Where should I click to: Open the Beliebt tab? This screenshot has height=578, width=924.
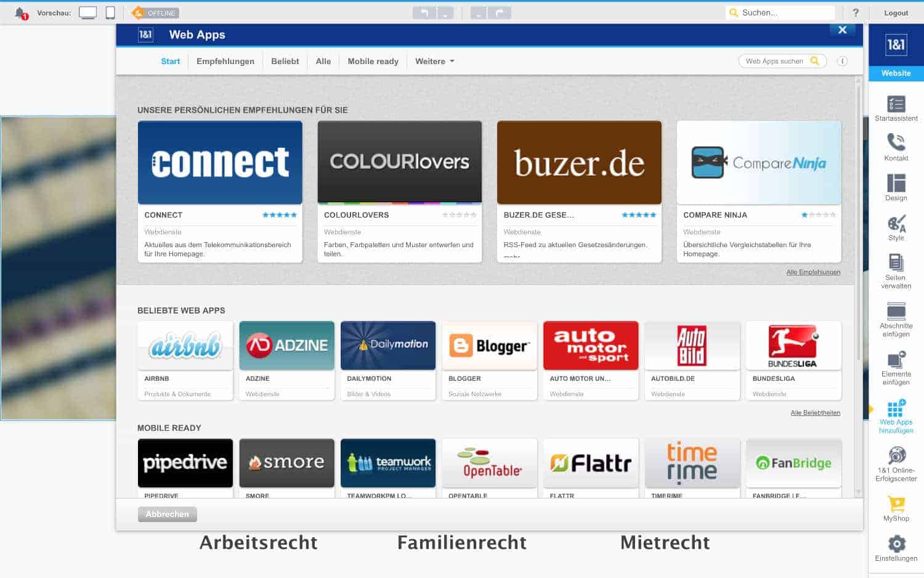[x=285, y=61]
